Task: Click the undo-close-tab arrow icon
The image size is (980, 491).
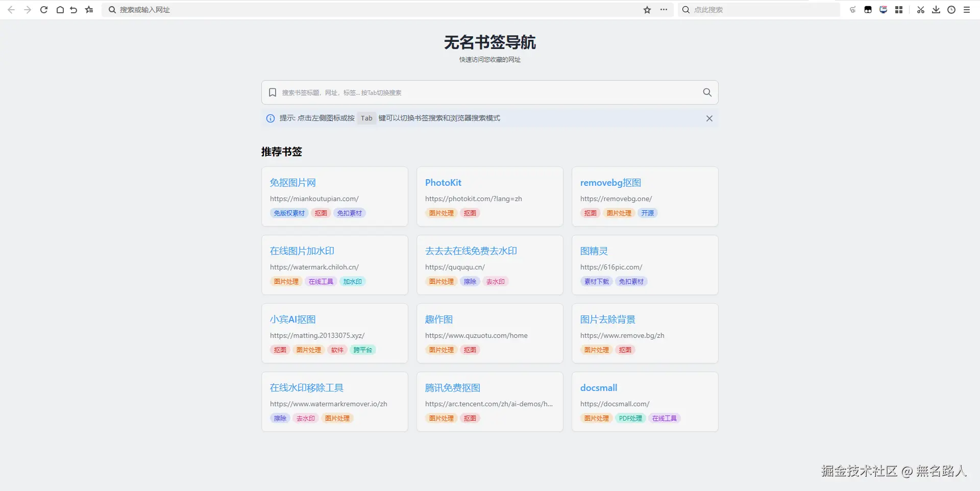Action: [x=73, y=10]
